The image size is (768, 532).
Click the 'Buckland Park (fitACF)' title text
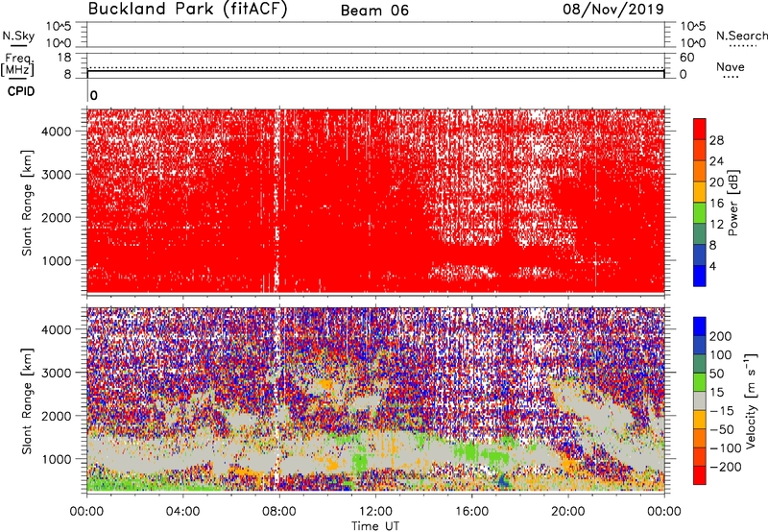187,10
